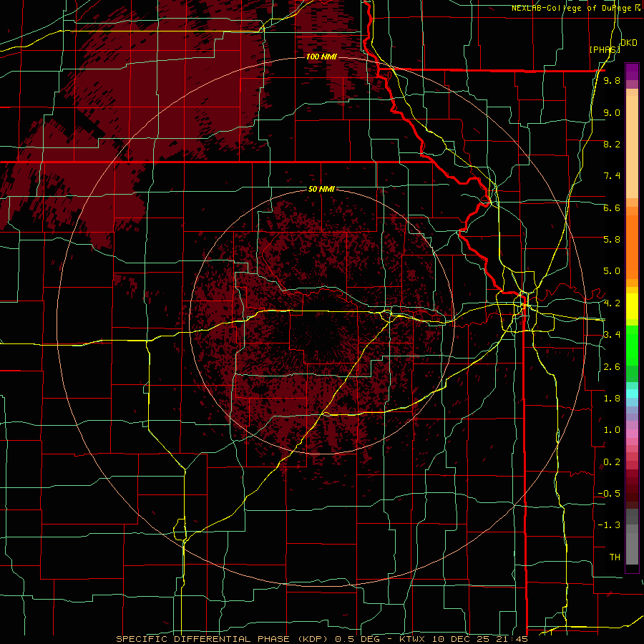Click the 1.0 color scale value
644x644 pixels.
[x=612, y=430]
